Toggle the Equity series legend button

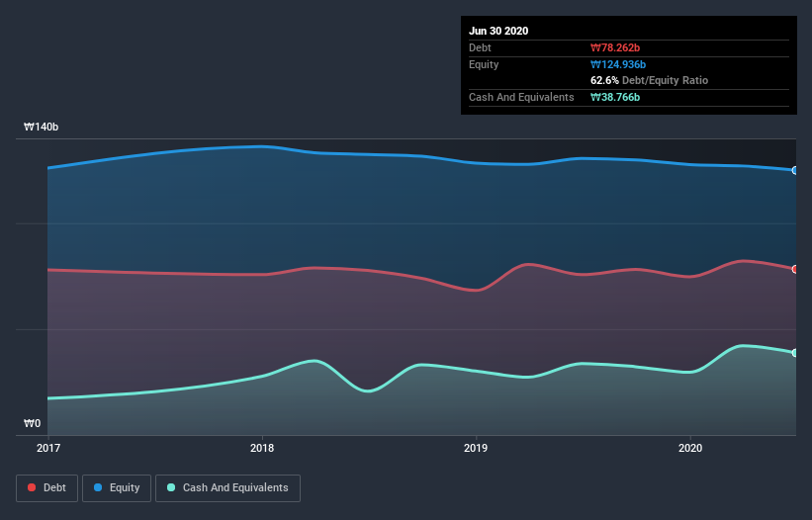pyautogui.click(x=117, y=488)
